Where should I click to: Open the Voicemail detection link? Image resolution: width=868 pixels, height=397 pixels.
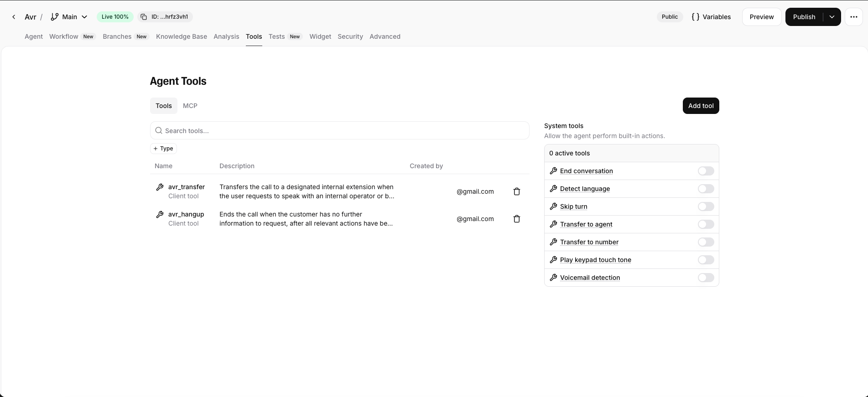(x=590, y=278)
